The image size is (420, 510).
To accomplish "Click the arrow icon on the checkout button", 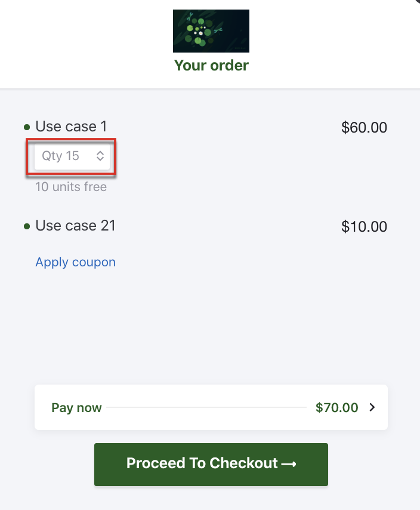I will point(289,464).
